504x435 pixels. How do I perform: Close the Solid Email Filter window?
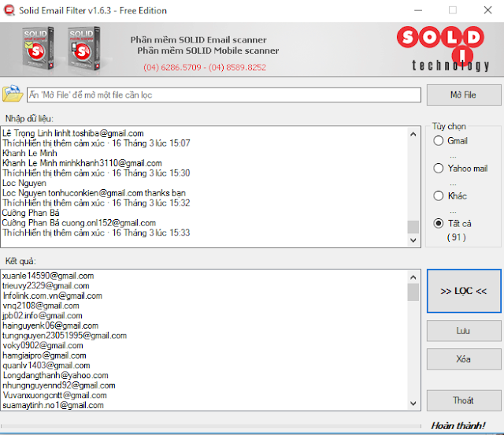point(488,10)
